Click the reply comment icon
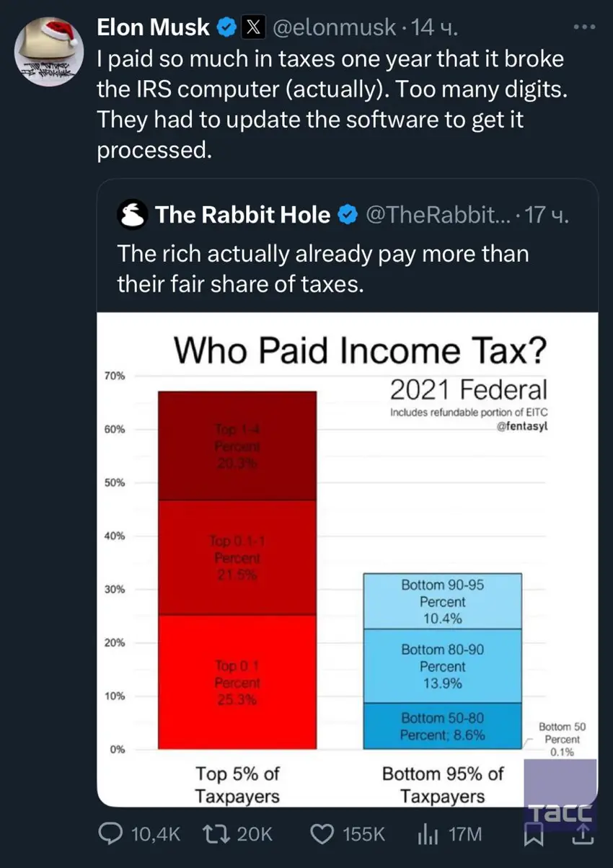 pos(109,834)
